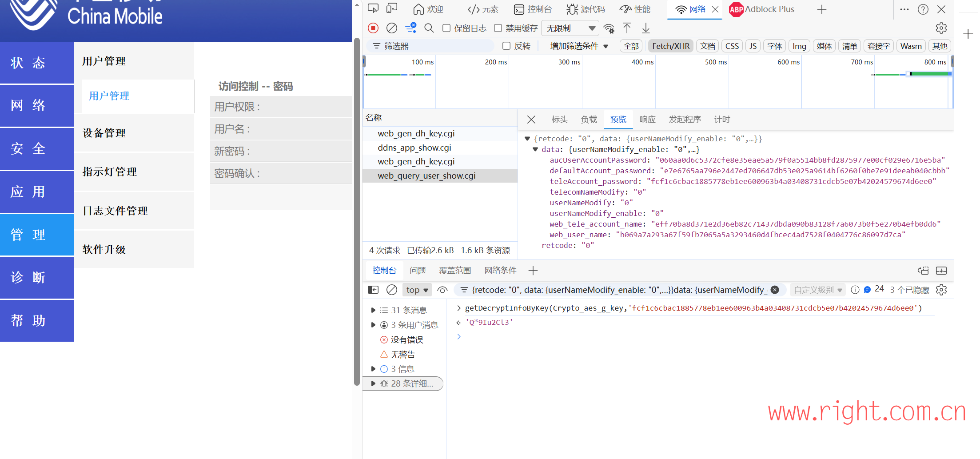
Task: Stop recording network log
Action: 373,28
